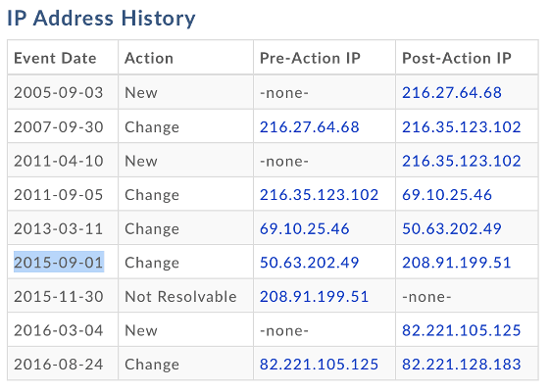Click the Post-Action IP column header
The image size is (549, 392).
click(457, 58)
